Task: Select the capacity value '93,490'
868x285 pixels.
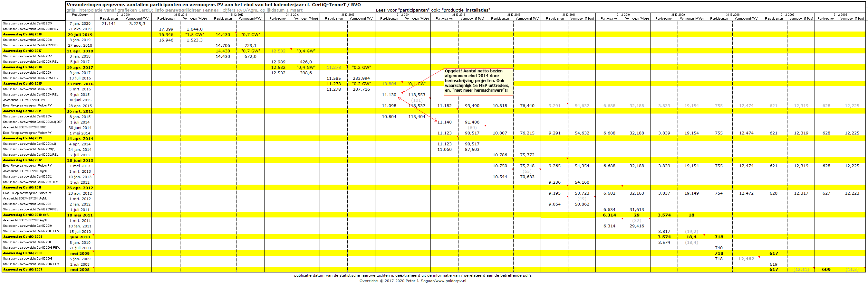Action: 472,106
